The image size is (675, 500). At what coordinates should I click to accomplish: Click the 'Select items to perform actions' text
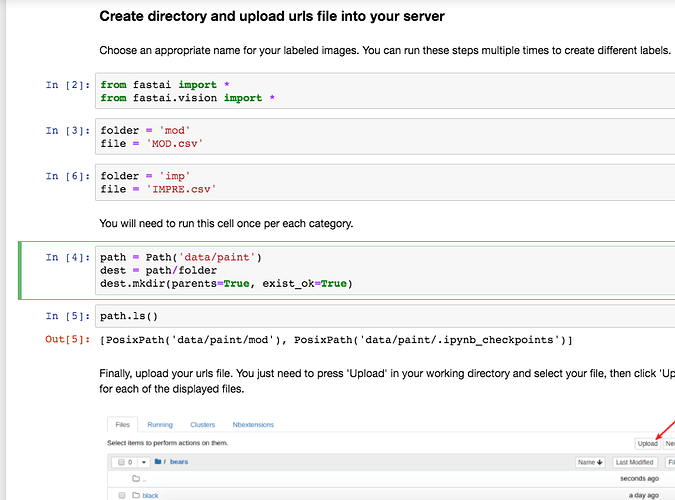click(x=167, y=443)
